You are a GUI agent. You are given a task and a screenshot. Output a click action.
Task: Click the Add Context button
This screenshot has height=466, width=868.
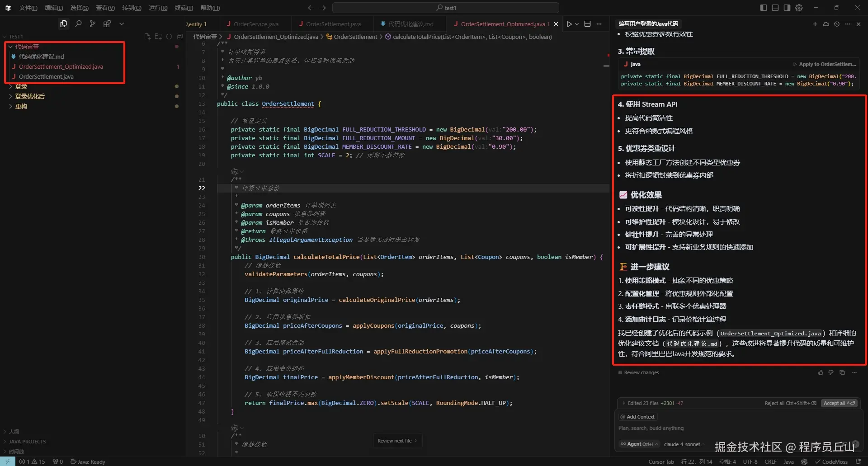[637, 417]
